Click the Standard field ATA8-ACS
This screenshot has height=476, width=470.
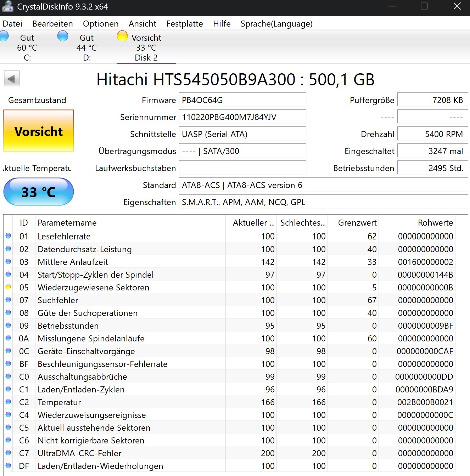click(323, 185)
